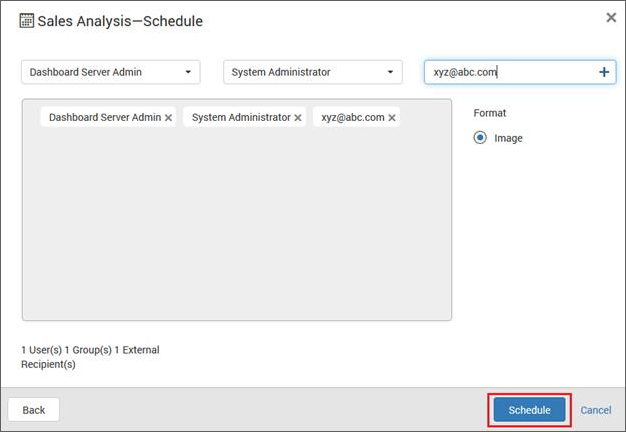This screenshot has width=626, height=432.
Task: Remove System Administrator recipient tag
Action: click(298, 118)
